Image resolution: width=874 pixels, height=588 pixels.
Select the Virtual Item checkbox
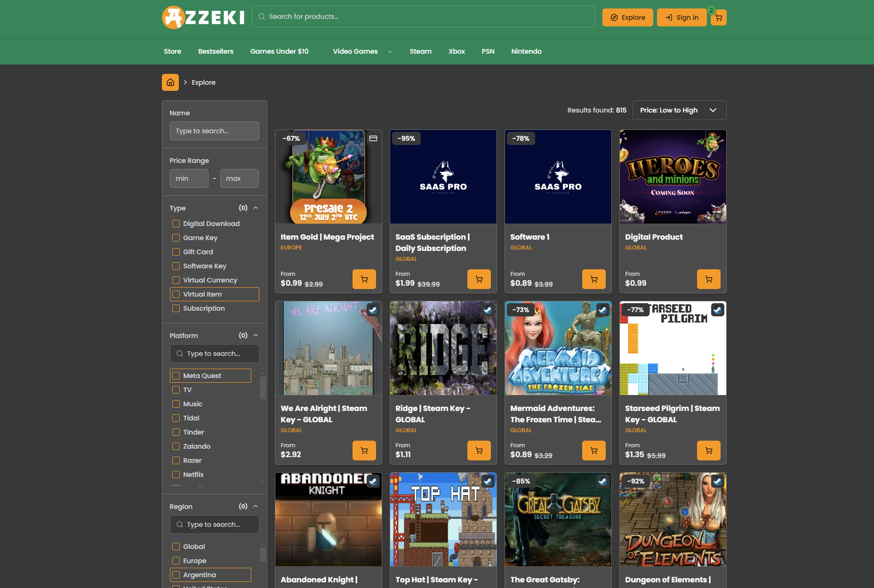pos(176,294)
